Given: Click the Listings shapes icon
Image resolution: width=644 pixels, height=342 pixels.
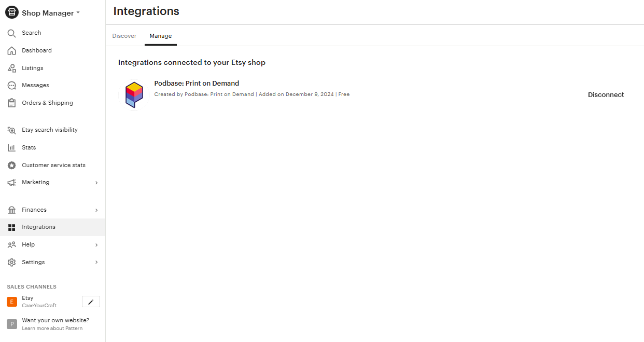Looking at the screenshot, I should 11,69.
